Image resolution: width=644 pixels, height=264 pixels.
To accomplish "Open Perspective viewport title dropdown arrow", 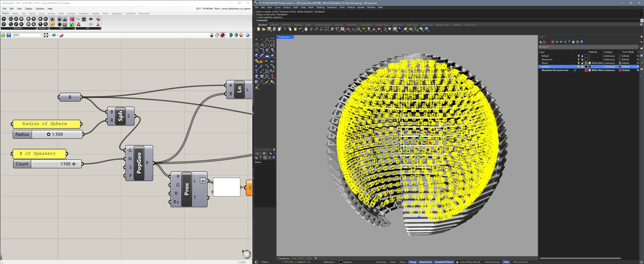I will [x=293, y=37].
